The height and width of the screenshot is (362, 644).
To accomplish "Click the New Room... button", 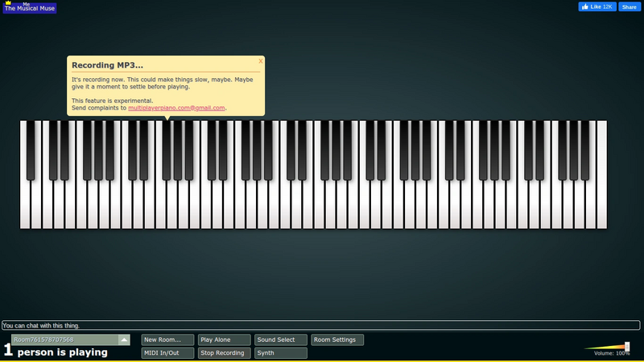I will pyautogui.click(x=167, y=339).
